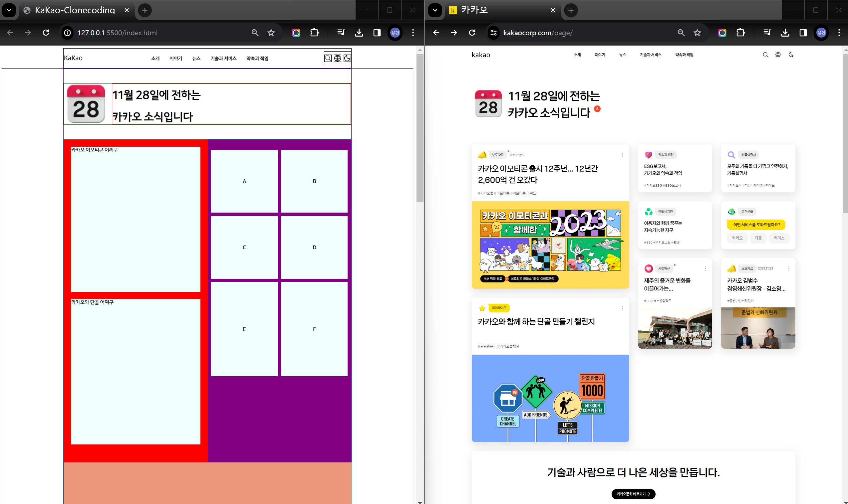The width and height of the screenshot is (848, 504).
Task: Open zoom magnifier in the kakaocorp address bar
Action: click(x=681, y=33)
